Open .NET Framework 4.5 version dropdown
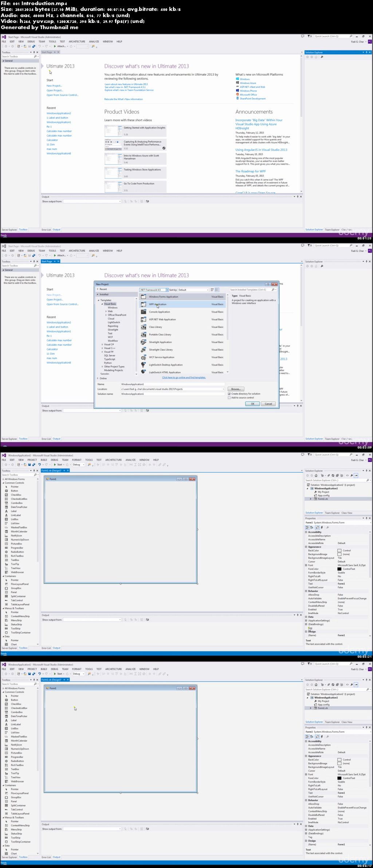 [167, 290]
